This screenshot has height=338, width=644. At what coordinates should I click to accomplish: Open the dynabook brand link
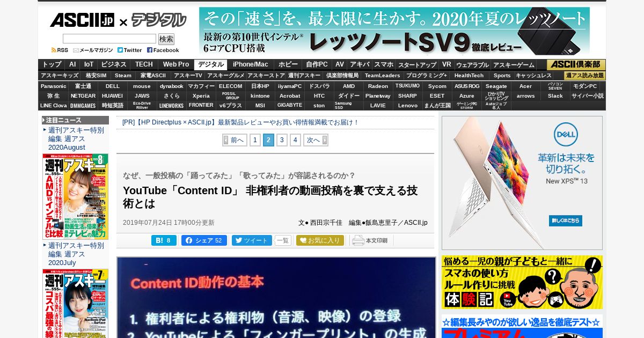point(172,86)
